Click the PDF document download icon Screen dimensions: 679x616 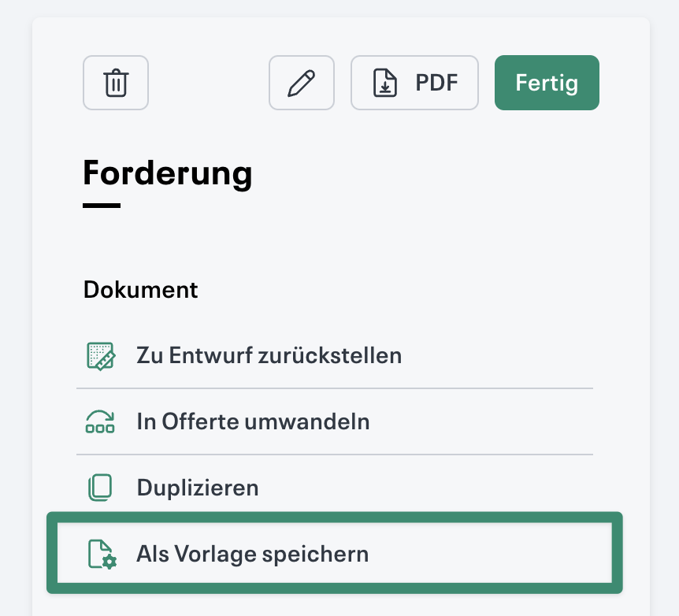click(x=385, y=82)
